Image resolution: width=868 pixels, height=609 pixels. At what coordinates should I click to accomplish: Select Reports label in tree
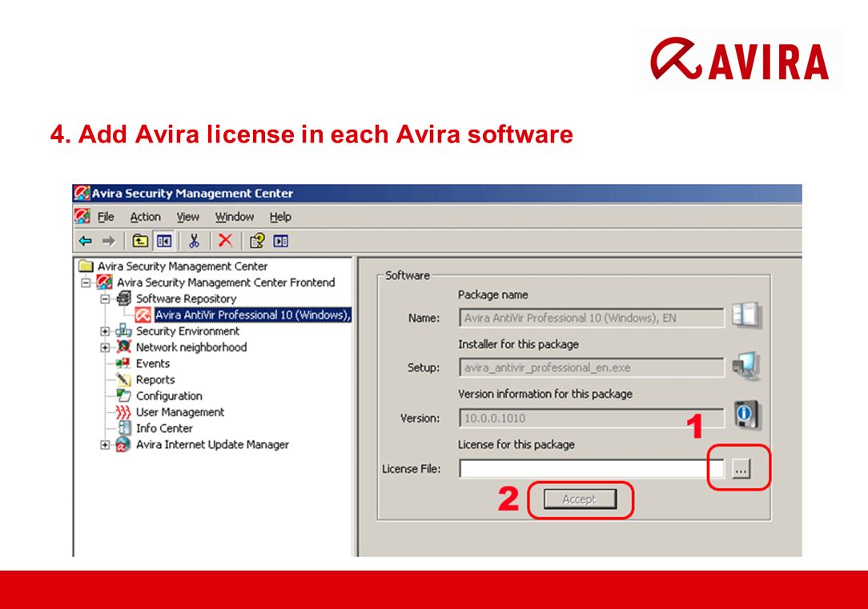(x=155, y=379)
